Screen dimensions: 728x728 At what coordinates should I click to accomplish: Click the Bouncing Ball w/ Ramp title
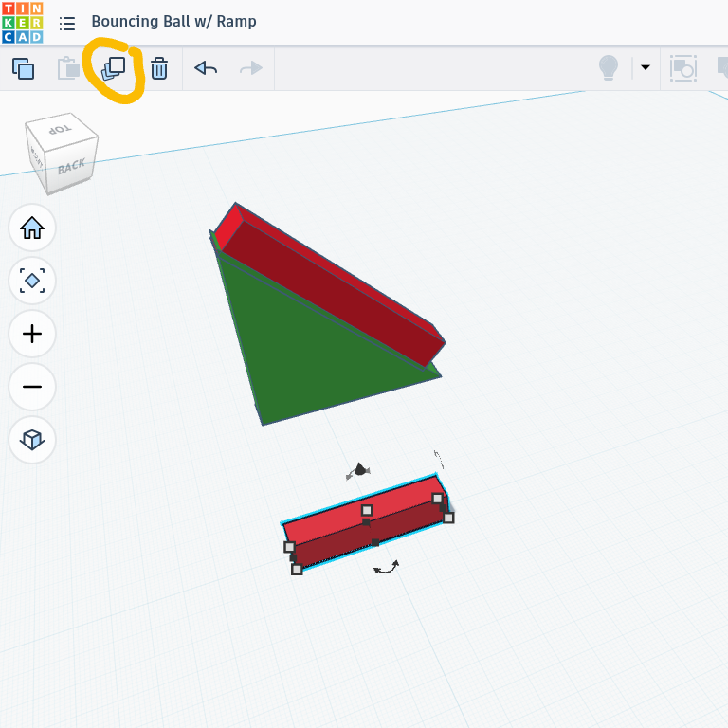coord(173,22)
